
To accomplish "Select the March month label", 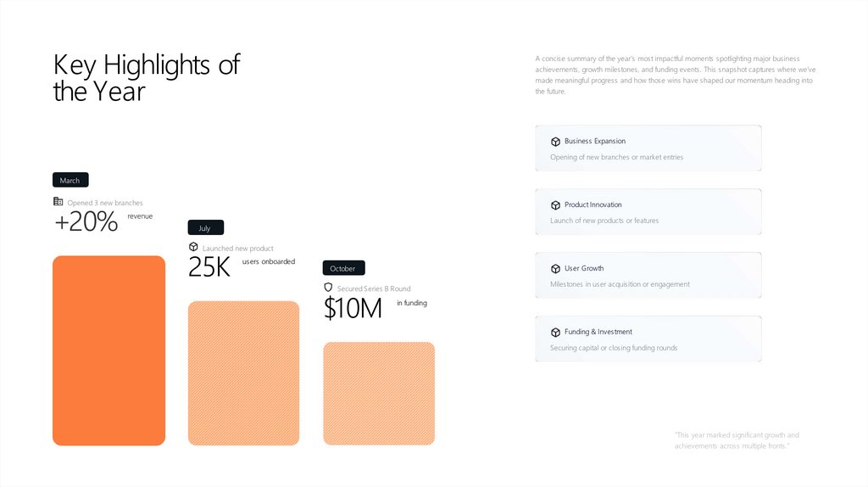I will pos(70,181).
